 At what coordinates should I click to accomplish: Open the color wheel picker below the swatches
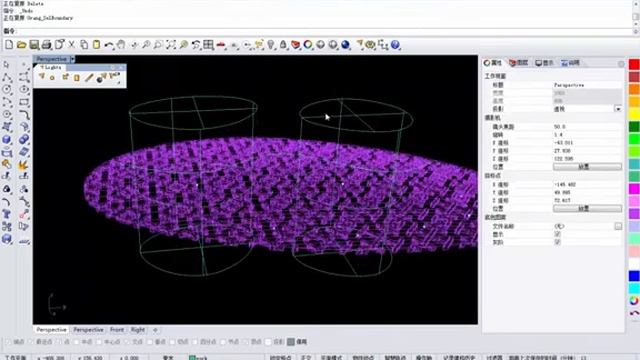coord(634,301)
